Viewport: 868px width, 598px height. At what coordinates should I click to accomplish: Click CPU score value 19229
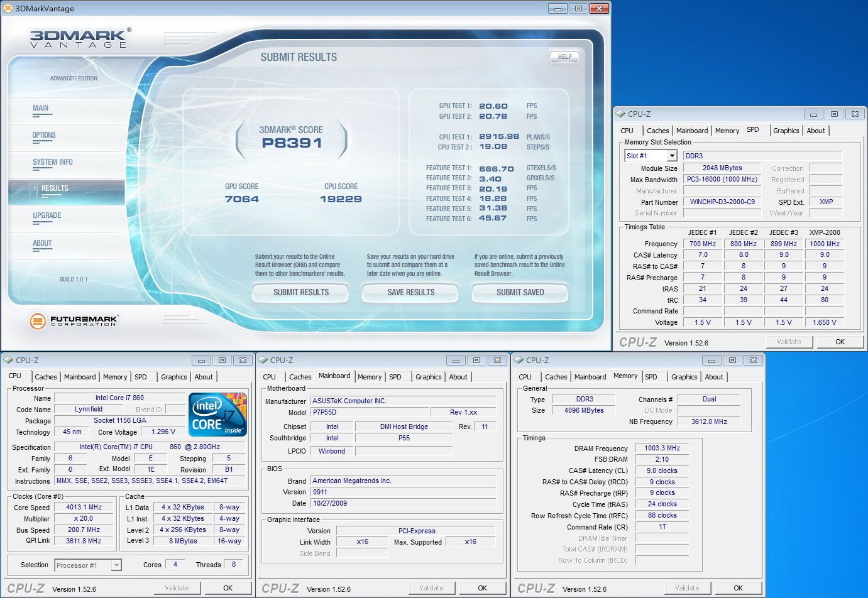pyautogui.click(x=341, y=199)
